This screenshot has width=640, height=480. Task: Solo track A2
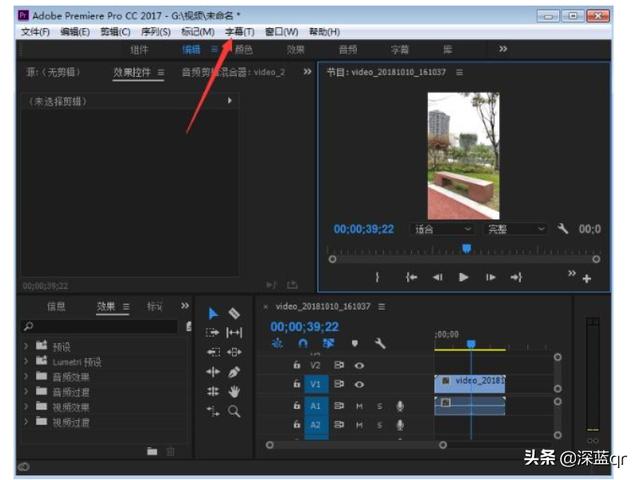pos(380,425)
